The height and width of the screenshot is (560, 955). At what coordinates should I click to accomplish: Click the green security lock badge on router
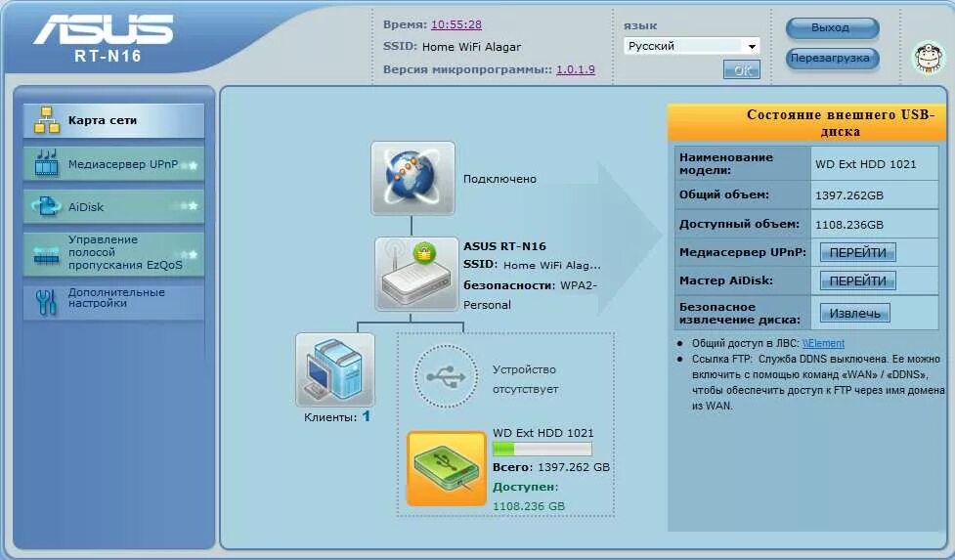pyautogui.click(x=424, y=252)
